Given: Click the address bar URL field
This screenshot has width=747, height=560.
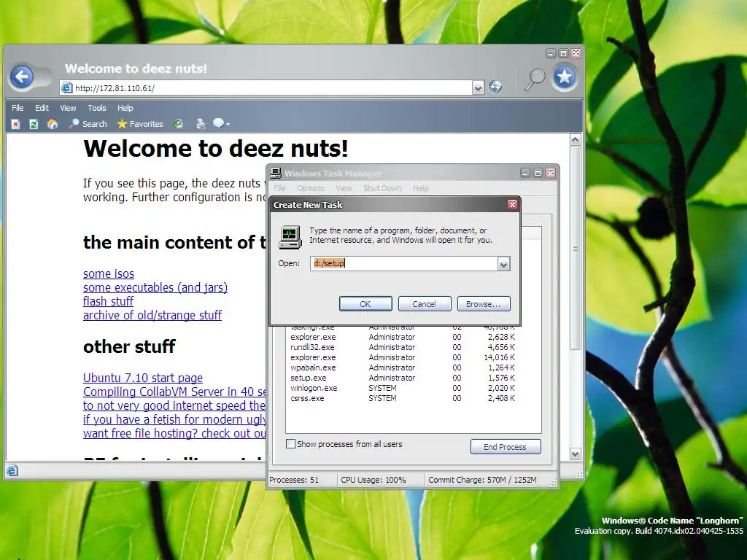Looking at the screenshot, I should pyautogui.click(x=273, y=87).
